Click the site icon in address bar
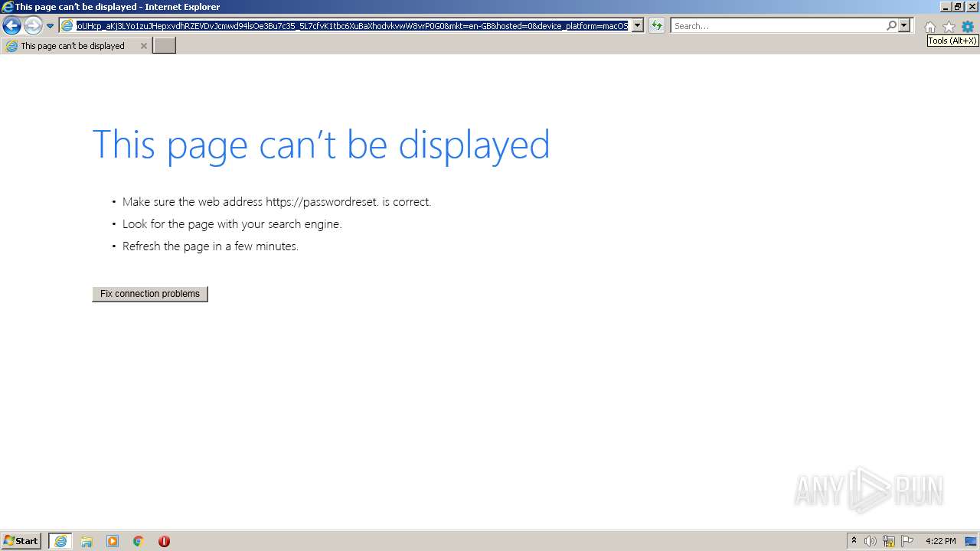Viewport: 980px width, 551px height. (67, 26)
